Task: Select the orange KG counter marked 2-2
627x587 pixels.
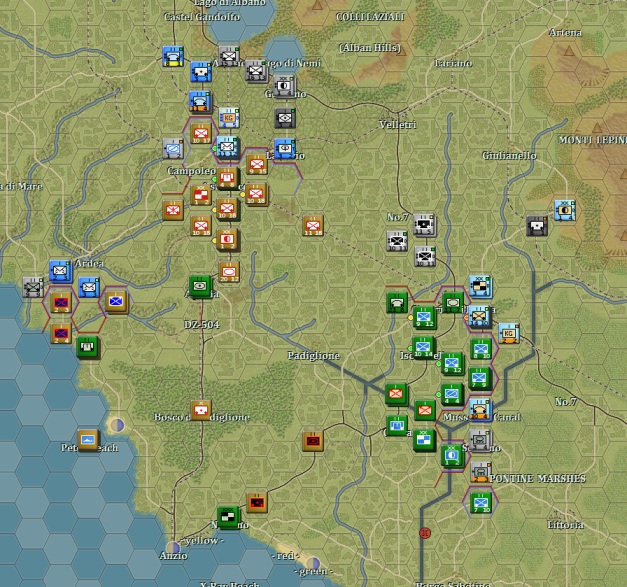Action: [x=509, y=333]
